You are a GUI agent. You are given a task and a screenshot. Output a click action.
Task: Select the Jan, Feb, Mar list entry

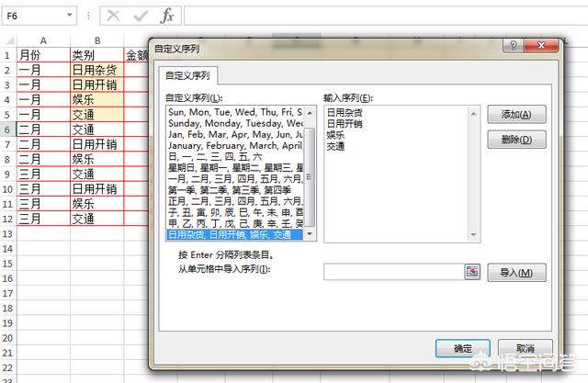pos(235,134)
